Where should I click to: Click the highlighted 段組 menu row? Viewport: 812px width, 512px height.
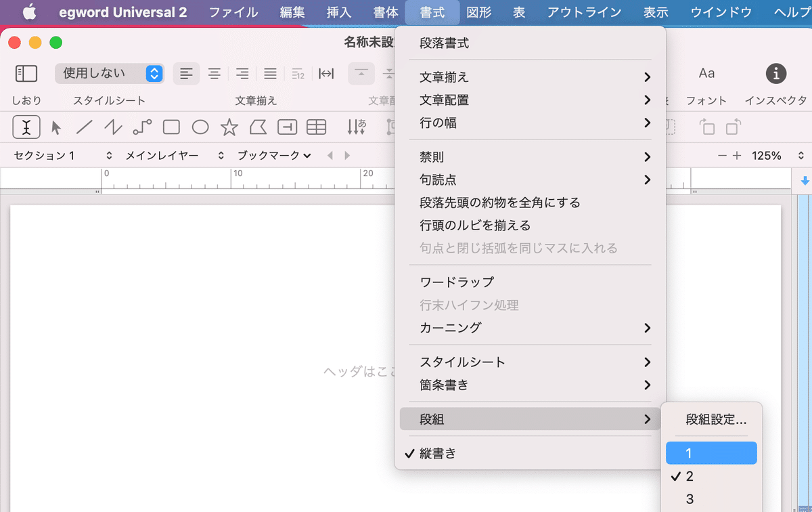point(530,419)
